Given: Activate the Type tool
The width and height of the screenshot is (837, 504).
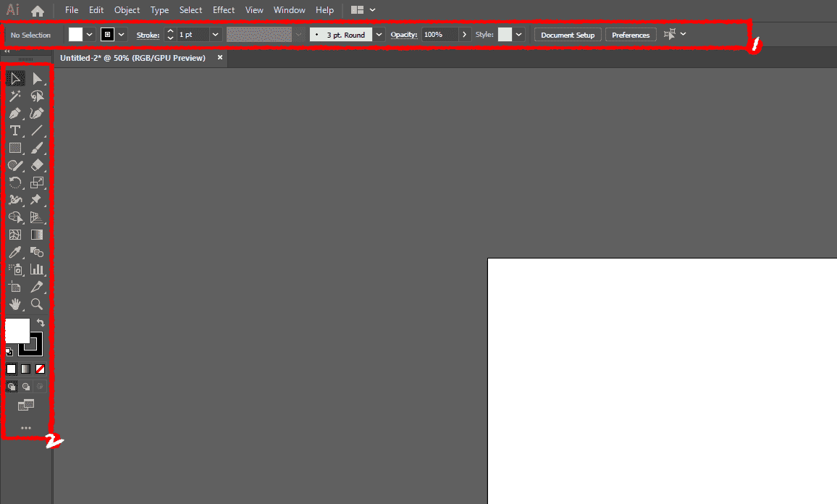Looking at the screenshot, I should (x=15, y=130).
